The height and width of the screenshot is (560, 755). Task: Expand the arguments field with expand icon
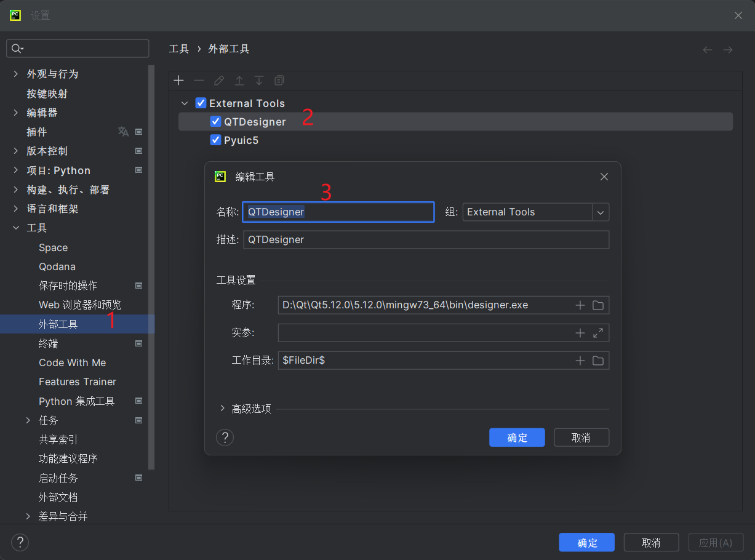[x=598, y=333]
